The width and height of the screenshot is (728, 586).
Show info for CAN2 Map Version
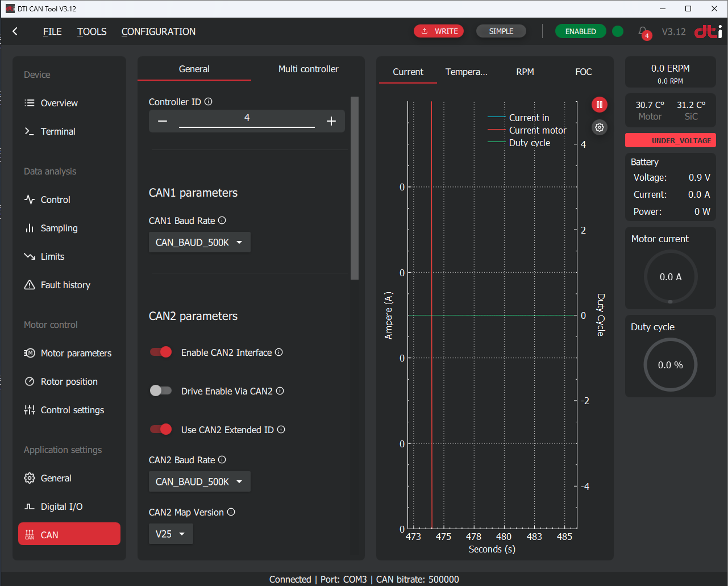231,512
